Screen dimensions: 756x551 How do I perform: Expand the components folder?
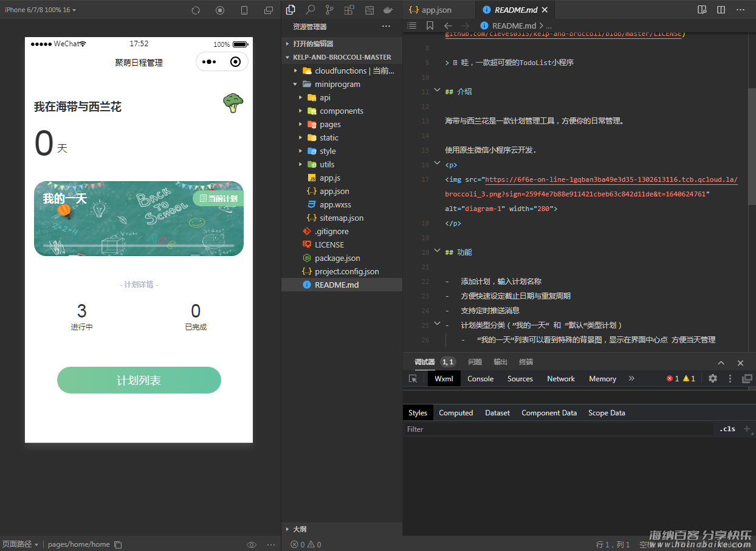342,111
